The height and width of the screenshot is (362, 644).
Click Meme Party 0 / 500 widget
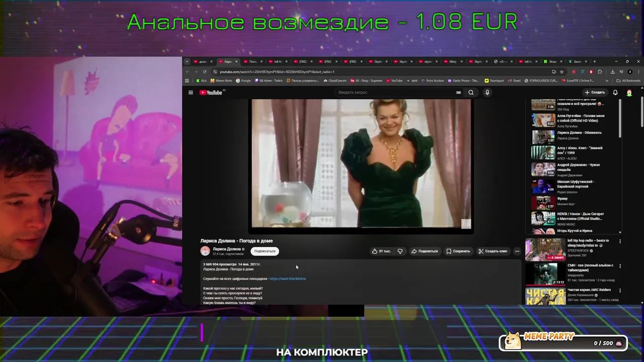tap(563, 342)
